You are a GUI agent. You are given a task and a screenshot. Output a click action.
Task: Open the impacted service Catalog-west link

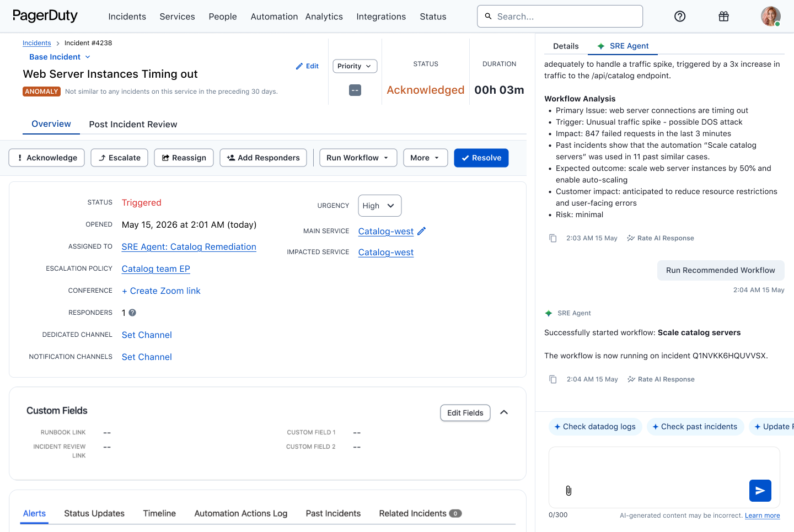386,252
